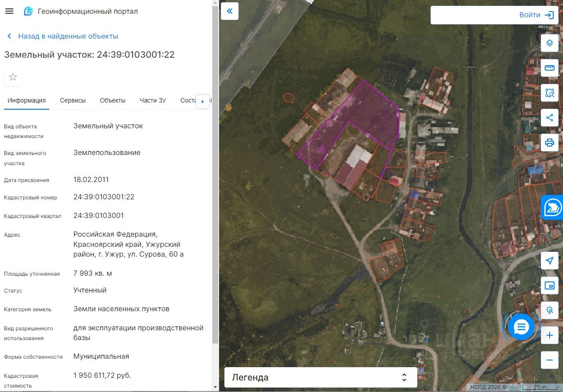Click the small round orange parcel outline
The width and height of the screenshot is (563, 392).
pyautogui.click(x=289, y=98)
